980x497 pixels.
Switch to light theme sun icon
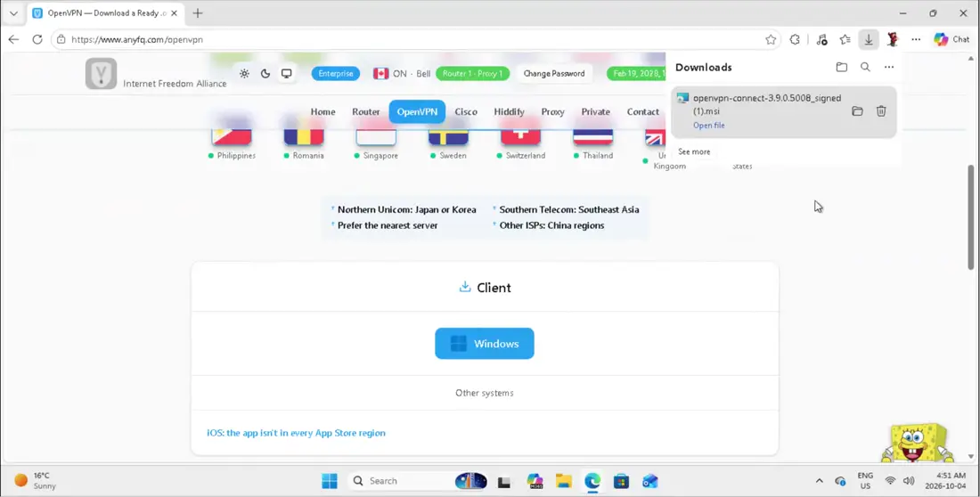(x=244, y=74)
